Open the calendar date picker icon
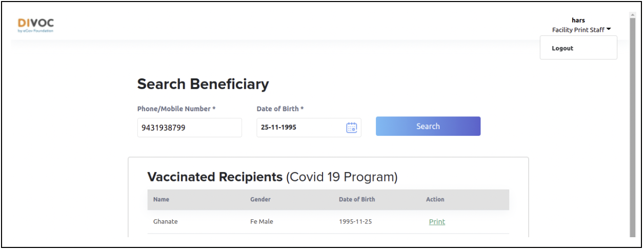The image size is (644, 250). point(351,128)
